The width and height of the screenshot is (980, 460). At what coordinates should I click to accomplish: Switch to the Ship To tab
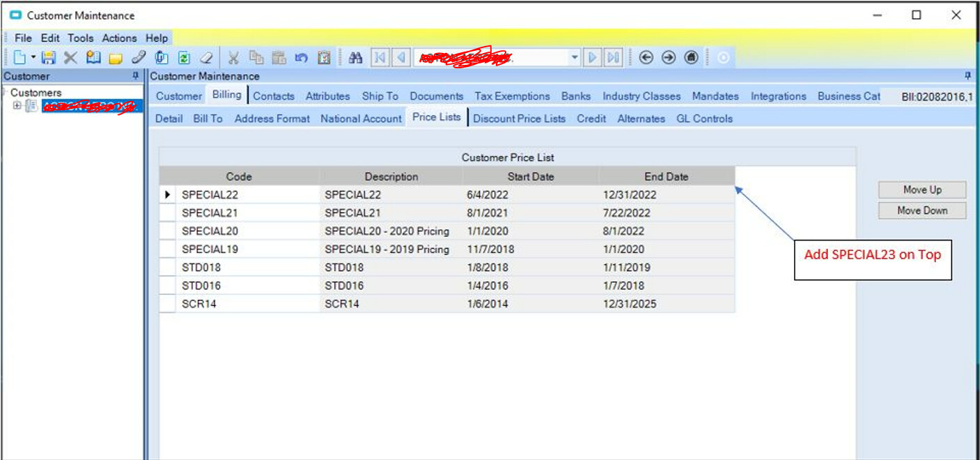click(380, 96)
